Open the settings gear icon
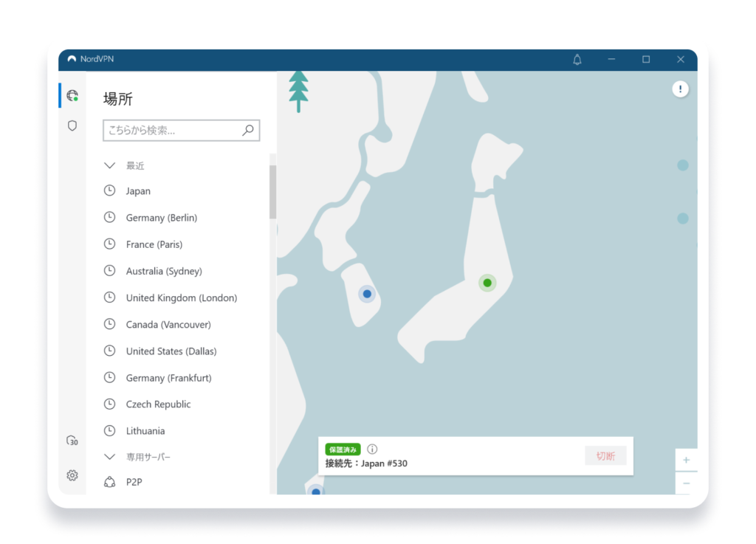The height and width of the screenshot is (544, 756). pos(72,475)
